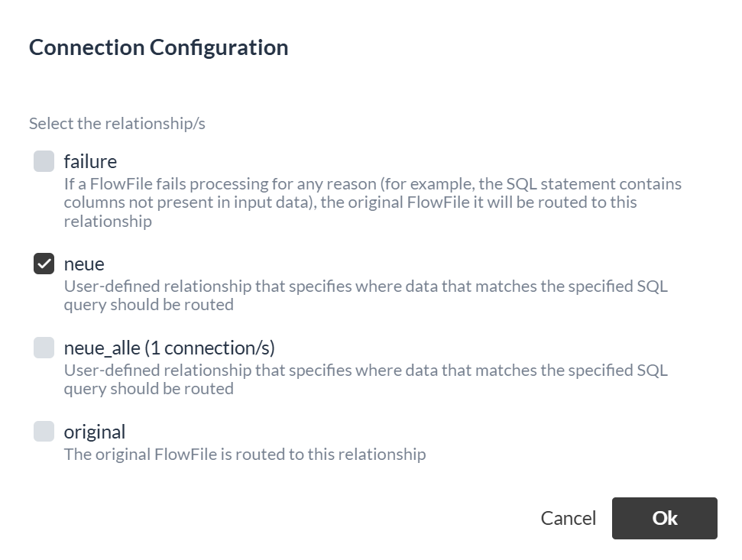Click the original FlowFile routing description
Viewport: 742px width, 560px height.
click(x=245, y=454)
